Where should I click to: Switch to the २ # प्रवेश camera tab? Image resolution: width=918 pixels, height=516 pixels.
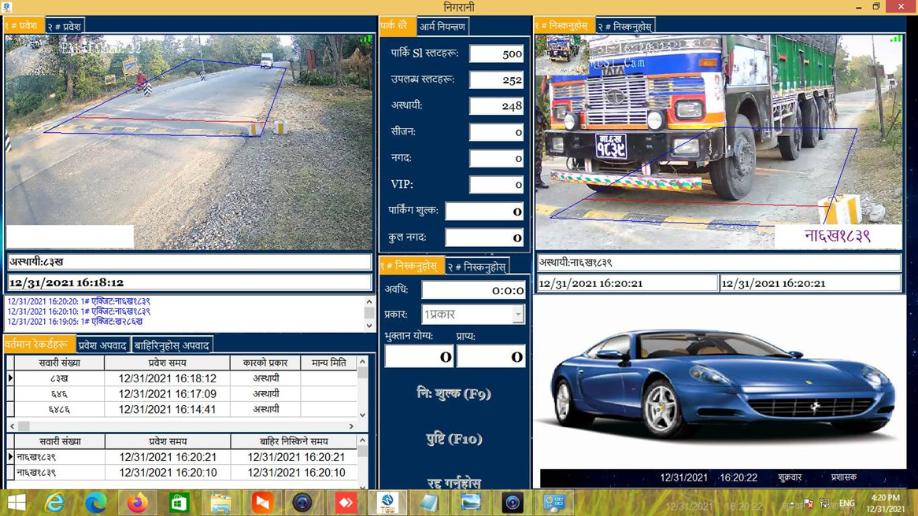click(65, 26)
